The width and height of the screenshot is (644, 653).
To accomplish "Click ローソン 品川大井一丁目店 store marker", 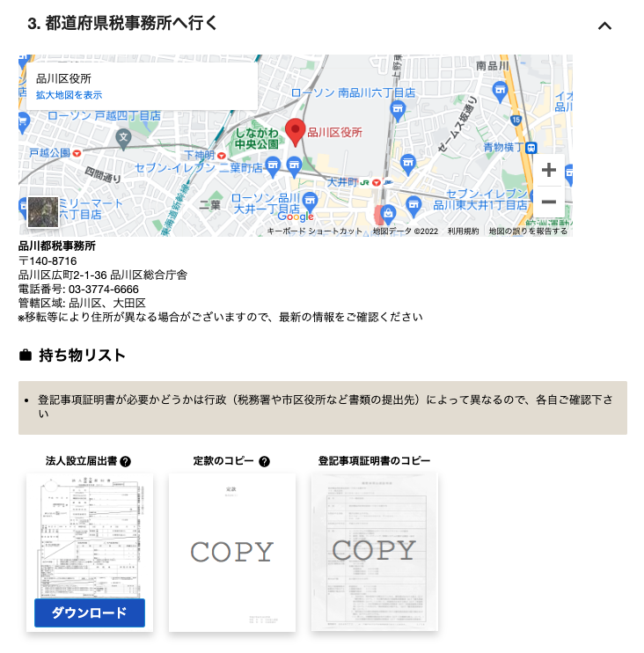I will tap(311, 202).
